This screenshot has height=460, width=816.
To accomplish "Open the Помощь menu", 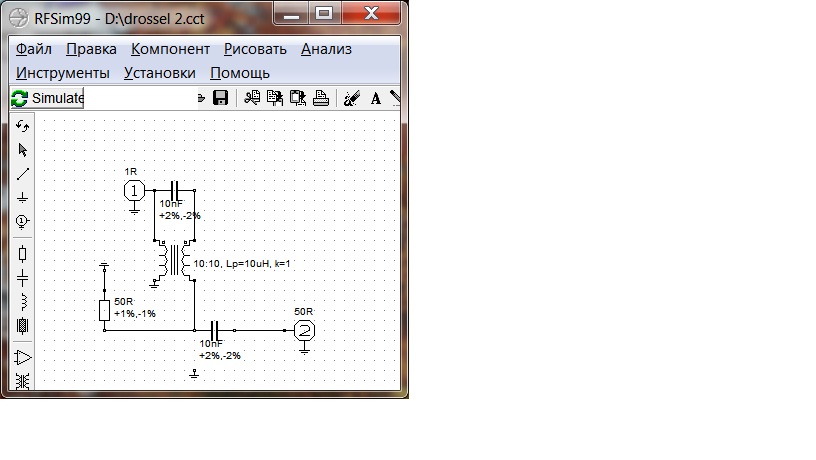I will pos(240,73).
